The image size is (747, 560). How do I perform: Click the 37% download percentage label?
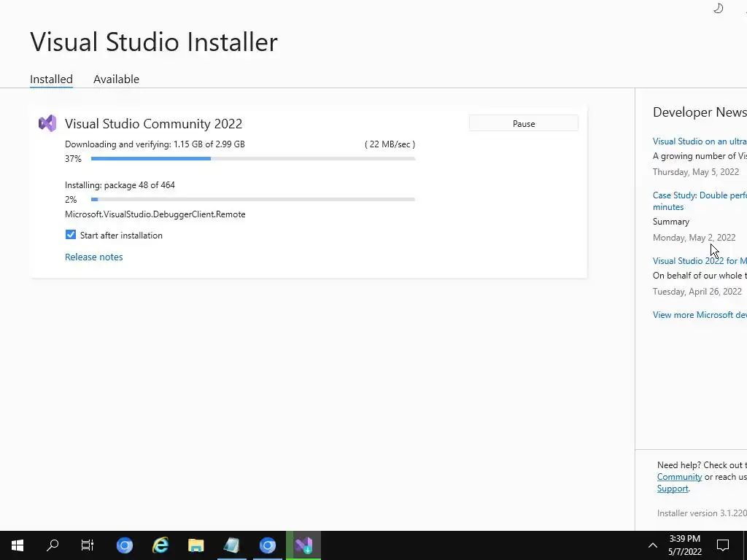coord(74,158)
